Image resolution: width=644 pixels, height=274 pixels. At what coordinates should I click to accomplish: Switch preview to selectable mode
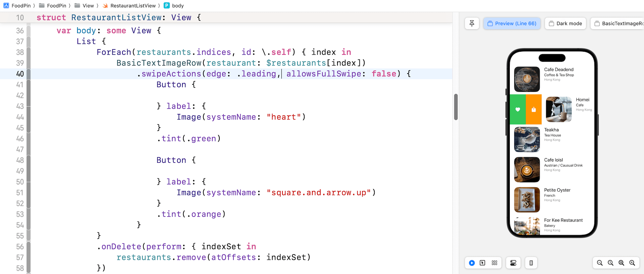[482, 263]
